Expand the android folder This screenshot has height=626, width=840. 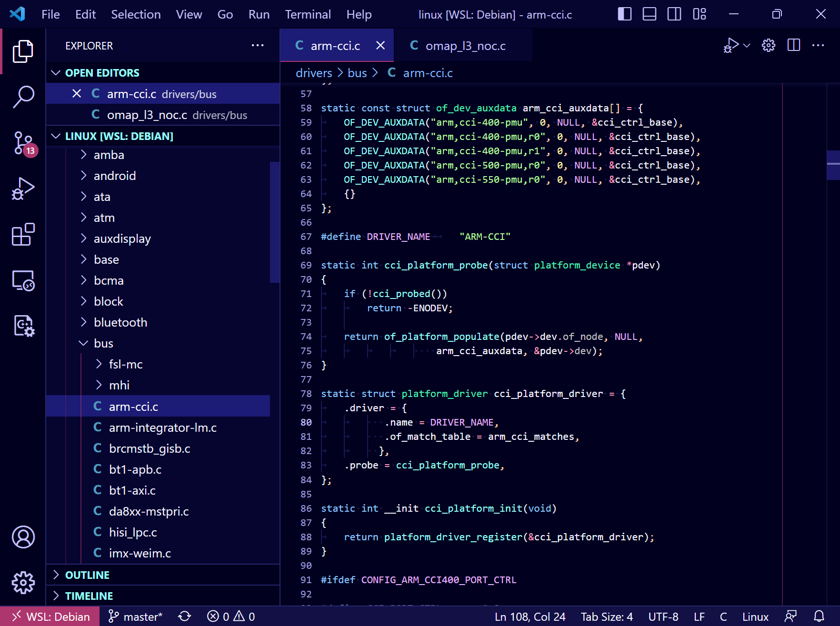tap(158, 176)
